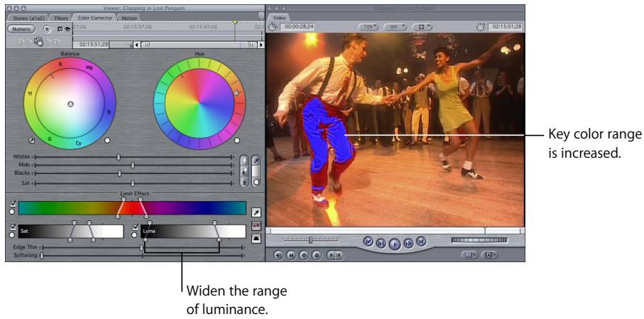This screenshot has height=319, width=644.
Task: Click the Mark In/Out button in Video viewer
Action: tap(334, 255)
